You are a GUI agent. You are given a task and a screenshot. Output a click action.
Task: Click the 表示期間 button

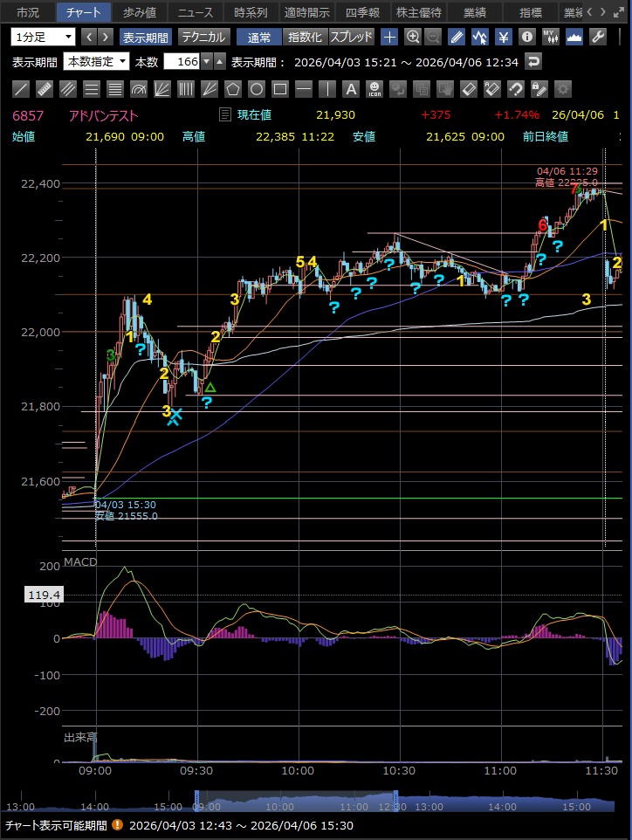[x=146, y=37]
